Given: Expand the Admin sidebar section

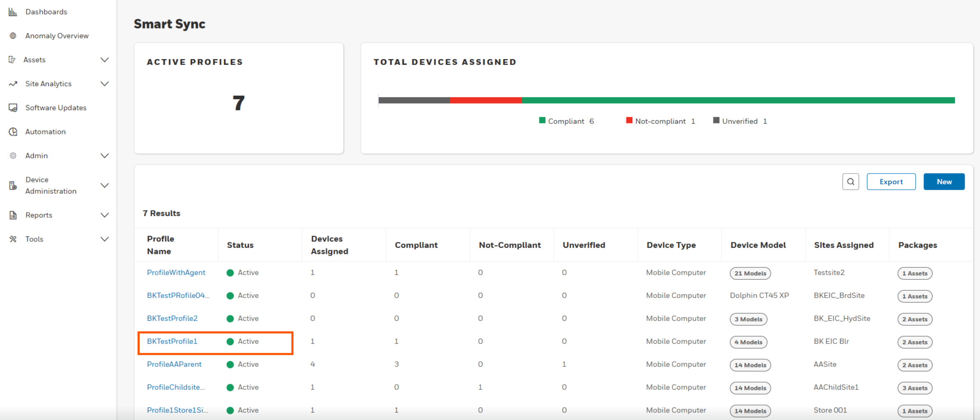Looking at the screenshot, I should coord(105,155).
